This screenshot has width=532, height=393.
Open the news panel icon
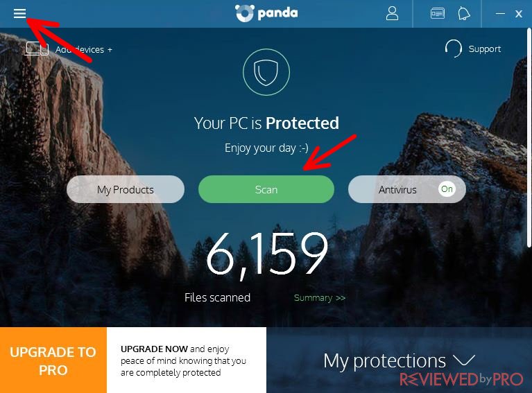tap(438, 14)
